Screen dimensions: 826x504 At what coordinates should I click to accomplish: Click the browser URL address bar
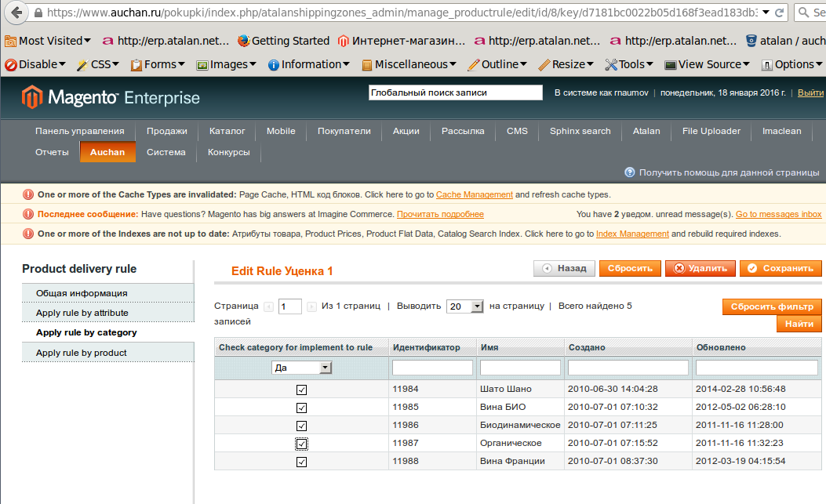click(403, 12)
